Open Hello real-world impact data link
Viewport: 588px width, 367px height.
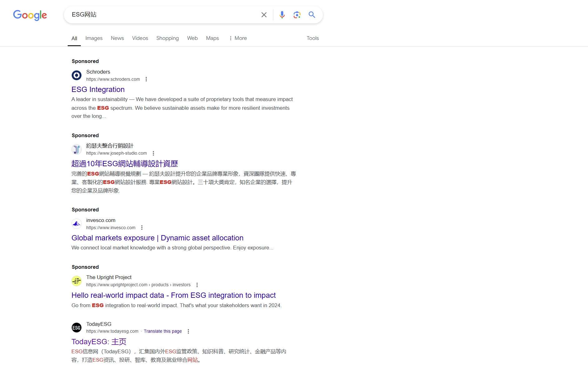pyautogui.click(x=174, y=295)
